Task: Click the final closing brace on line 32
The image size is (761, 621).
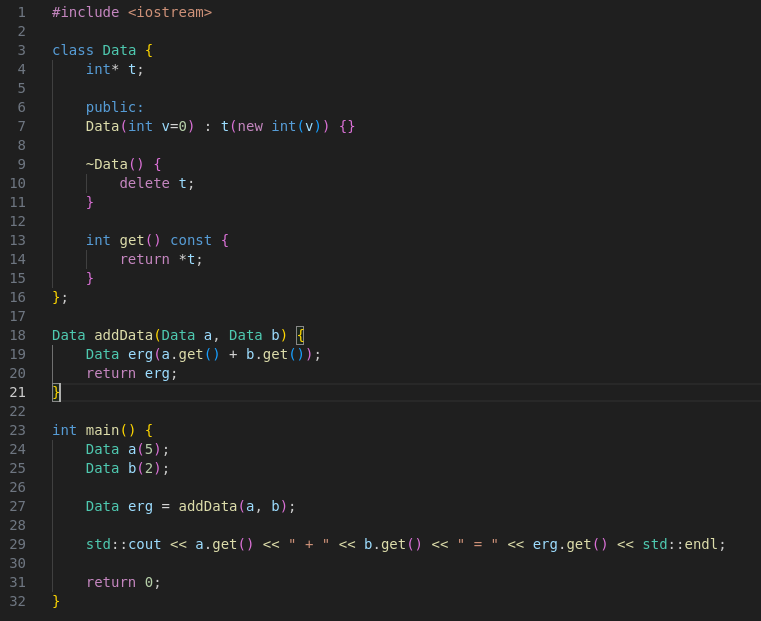Action: click(56, 601)
